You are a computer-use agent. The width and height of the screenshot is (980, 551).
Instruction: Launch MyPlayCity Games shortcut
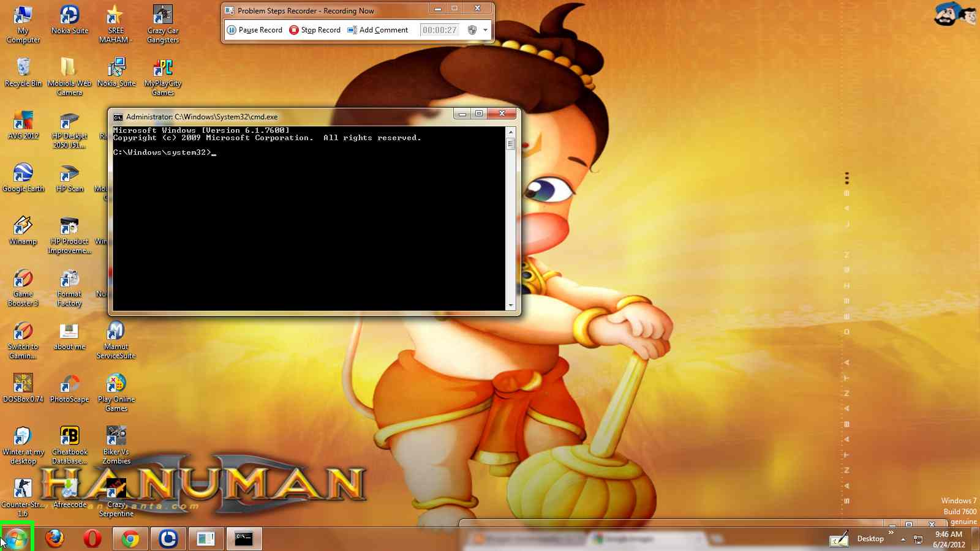pyautogui.click(x=163, y=77)
